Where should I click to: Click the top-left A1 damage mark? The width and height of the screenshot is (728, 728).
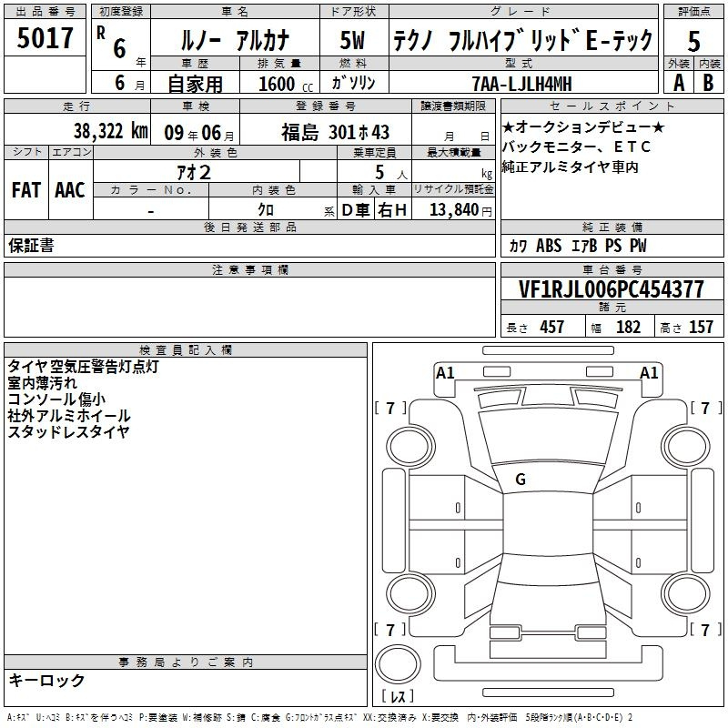[445, 372]
